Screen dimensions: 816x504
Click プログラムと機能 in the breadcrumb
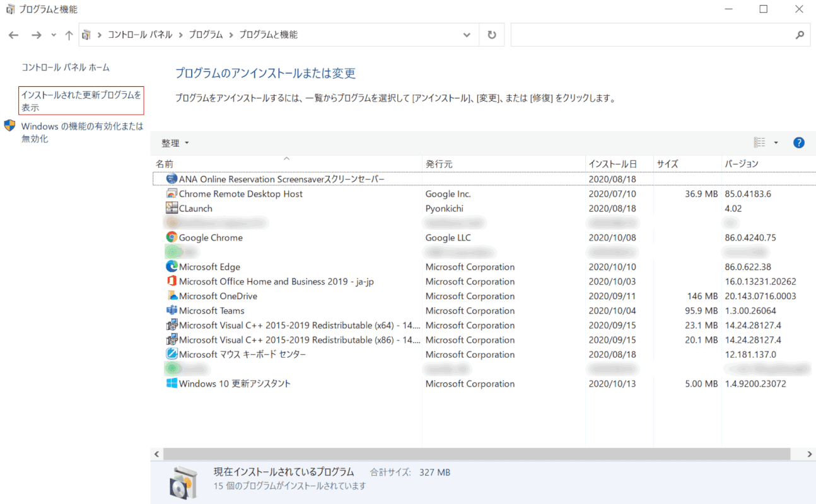click(x=268, y=35)
